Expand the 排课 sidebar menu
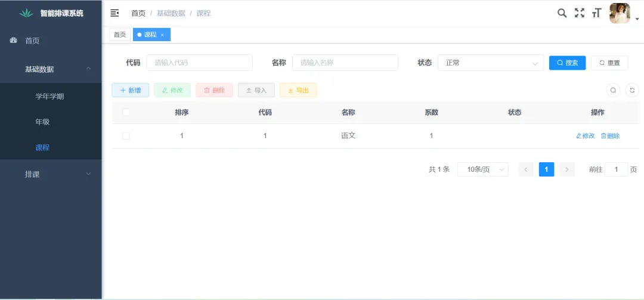Image resolution: width=644 pixels, height=300 pixels. (51, 174)
